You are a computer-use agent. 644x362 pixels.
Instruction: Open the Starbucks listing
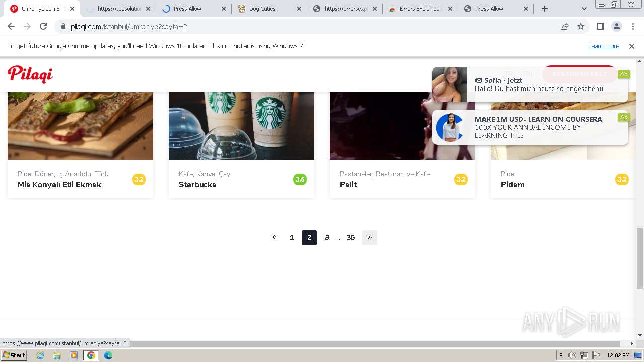pyautogui.click(x=197, y=185)
